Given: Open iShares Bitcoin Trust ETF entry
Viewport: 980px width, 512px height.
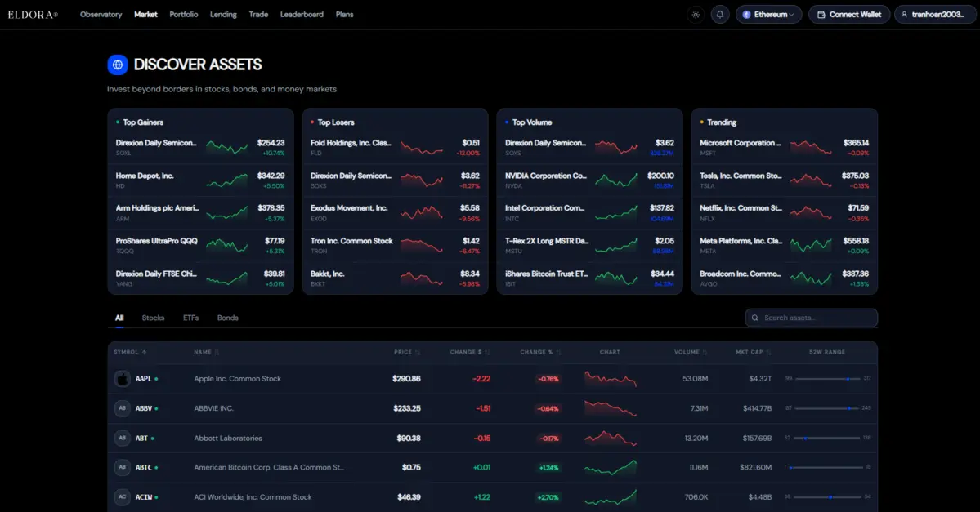Looking at the screenshot, I should (x=589, y=278).
